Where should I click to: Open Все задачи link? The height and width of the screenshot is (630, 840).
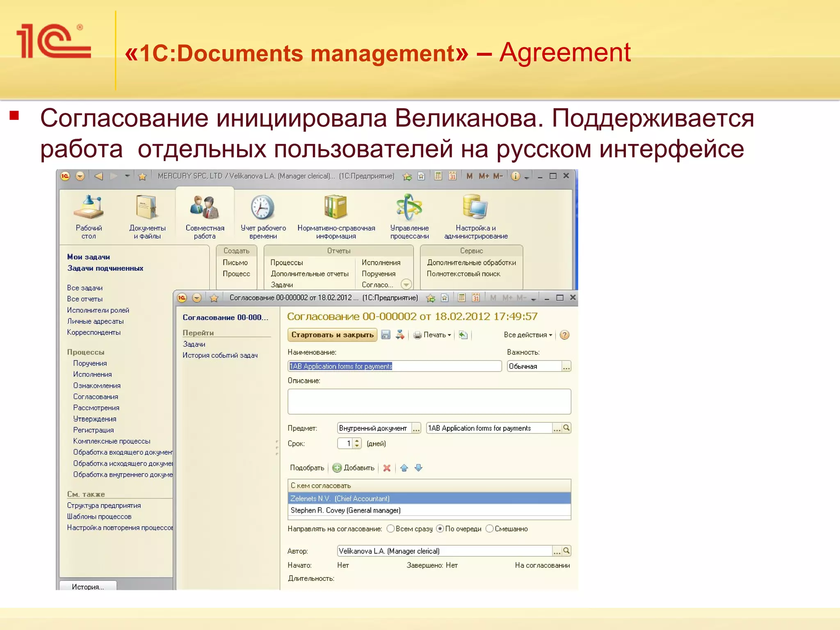[x=85, y=288]
